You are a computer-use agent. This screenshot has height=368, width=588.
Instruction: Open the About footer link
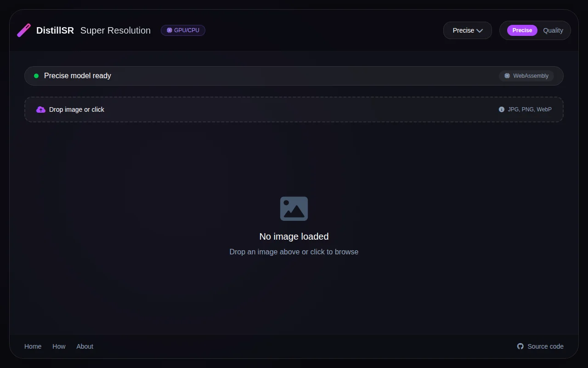(x=85, y=346)
